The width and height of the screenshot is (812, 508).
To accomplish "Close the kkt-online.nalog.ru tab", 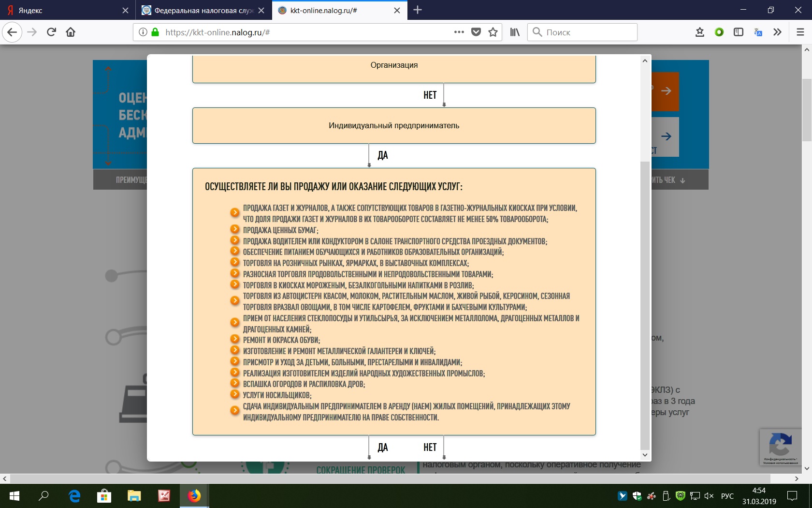I will 397,10.
